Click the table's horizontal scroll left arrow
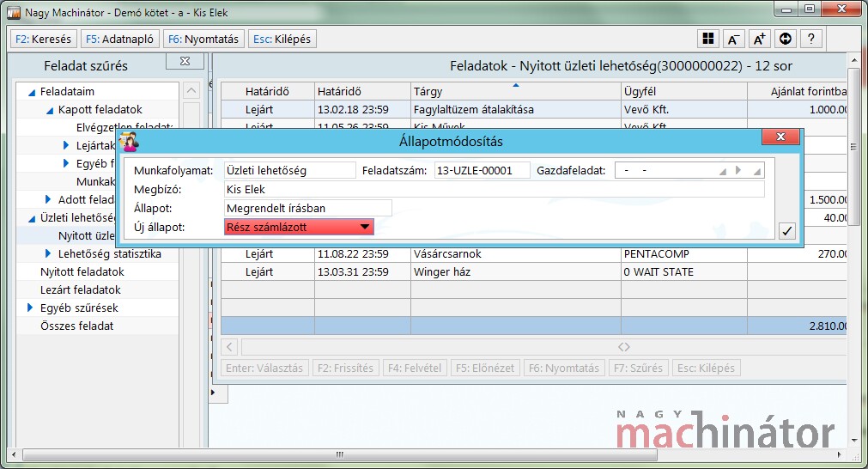The width and height of the screenshot is (868, 469). pos(229,347)
